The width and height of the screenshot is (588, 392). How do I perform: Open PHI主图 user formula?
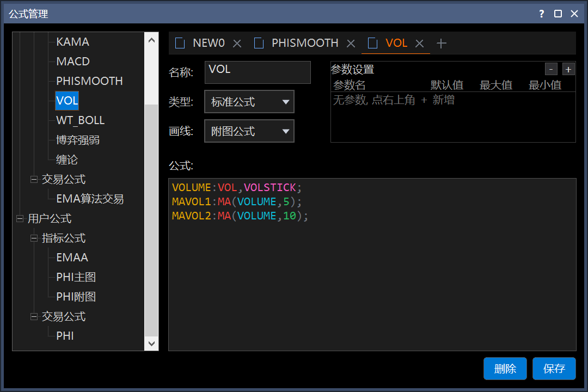(x=76, y=277)
